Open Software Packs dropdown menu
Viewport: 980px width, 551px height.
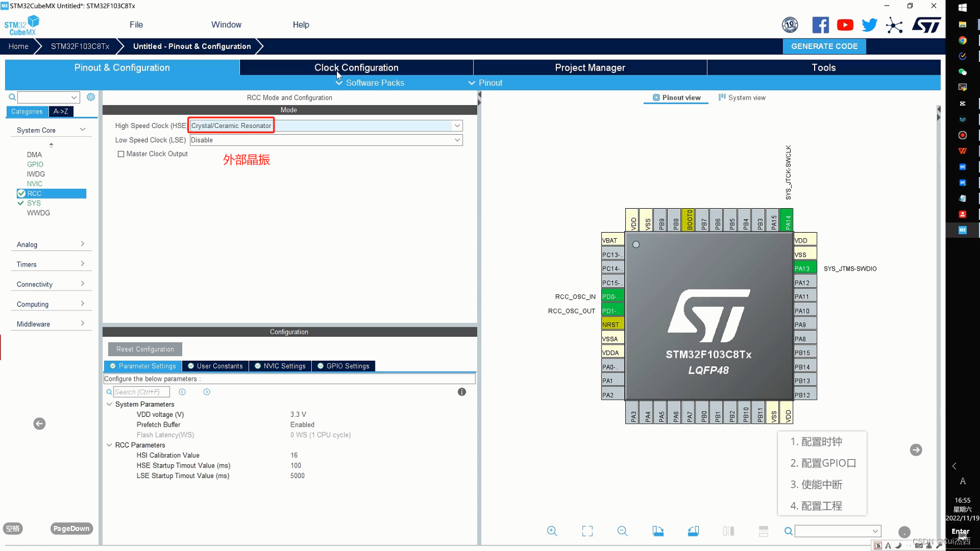pyautogui.click(x=370, y=82)
